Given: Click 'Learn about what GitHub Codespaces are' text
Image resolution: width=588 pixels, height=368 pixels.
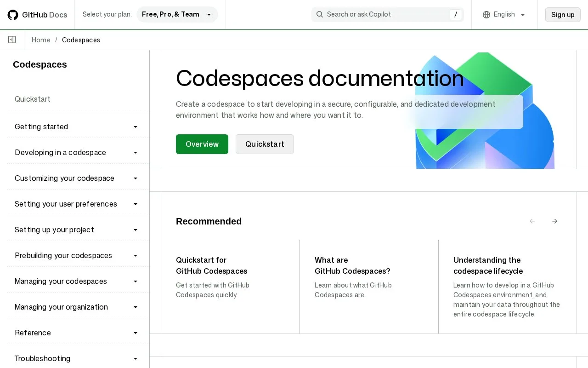Looking at the screenshot, I should [x=353, y=290].
